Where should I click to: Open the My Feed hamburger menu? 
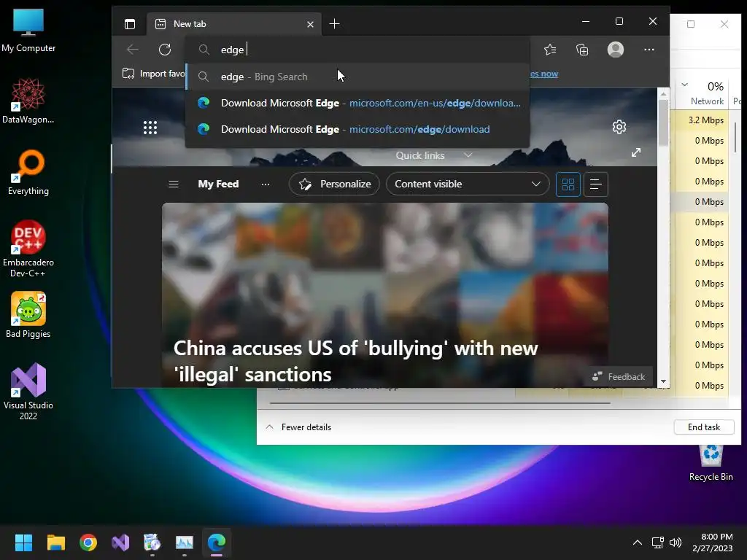coord(174,184)
